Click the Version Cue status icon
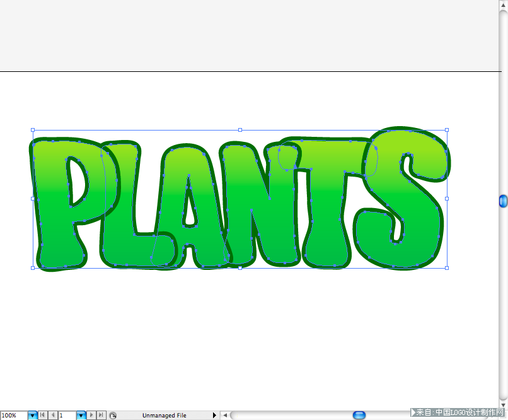 pos(112,416)
